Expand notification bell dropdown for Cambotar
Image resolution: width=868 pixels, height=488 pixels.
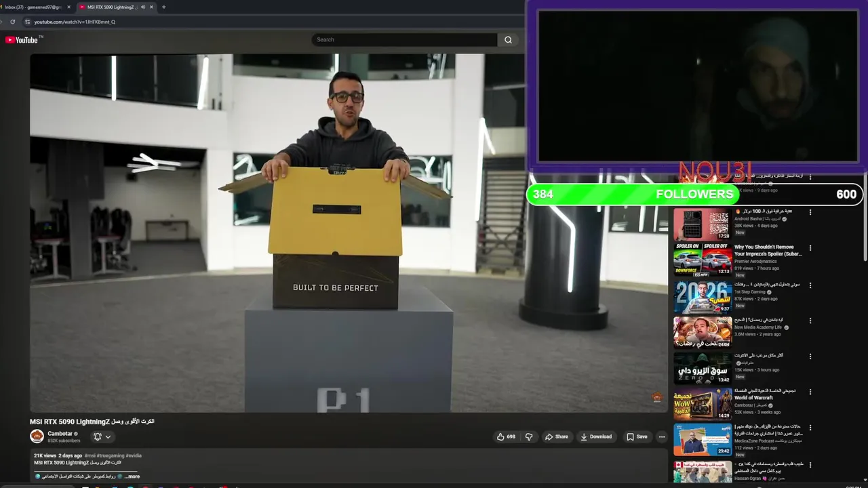click(102, 436)
